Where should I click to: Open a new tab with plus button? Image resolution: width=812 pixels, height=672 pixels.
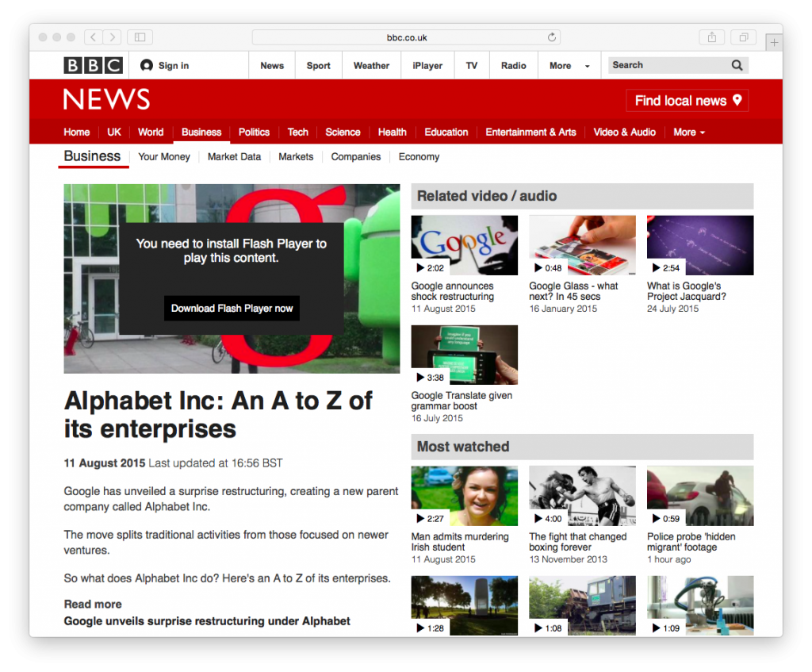(774, 43)
